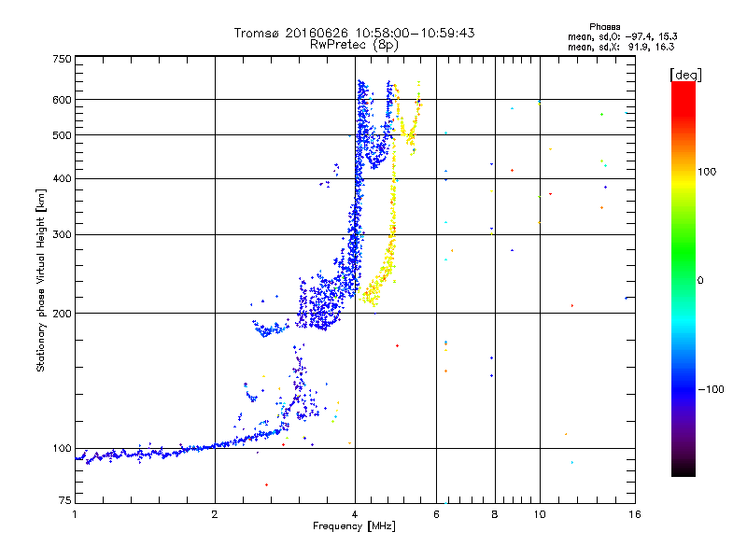Click the colorbar tick label '-100'

711,389
